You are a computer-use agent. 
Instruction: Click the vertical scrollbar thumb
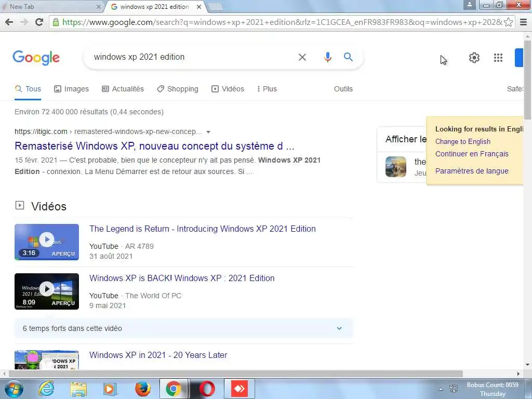pos(528,79)
